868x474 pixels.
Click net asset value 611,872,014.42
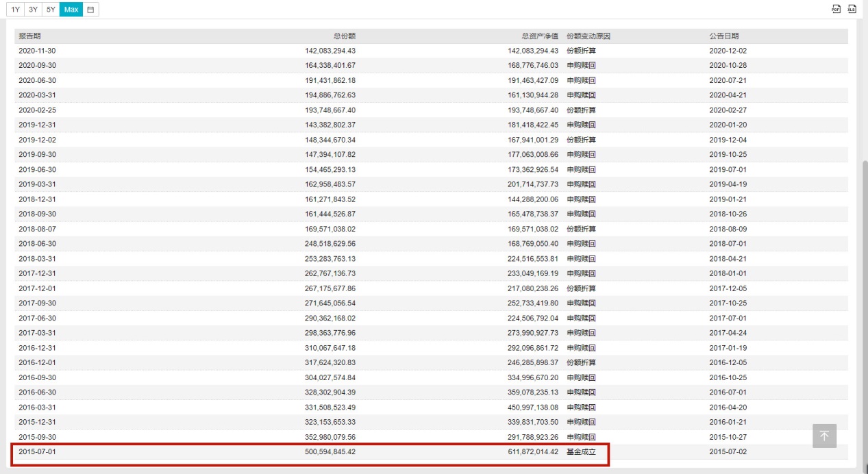[533, 452]
